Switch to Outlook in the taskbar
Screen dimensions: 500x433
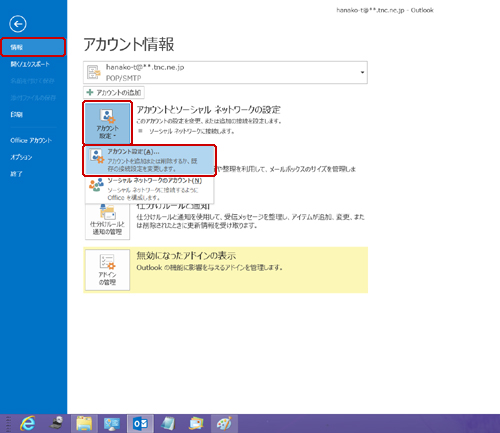(140, 424)
